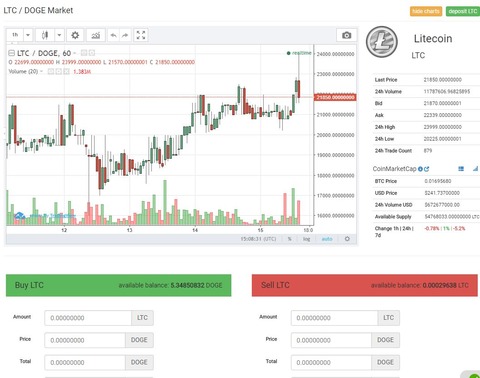Click the 15:08:31 (UTC) time zone label
The width and height of the screenshot is (480, 378).
click(258, 239)
